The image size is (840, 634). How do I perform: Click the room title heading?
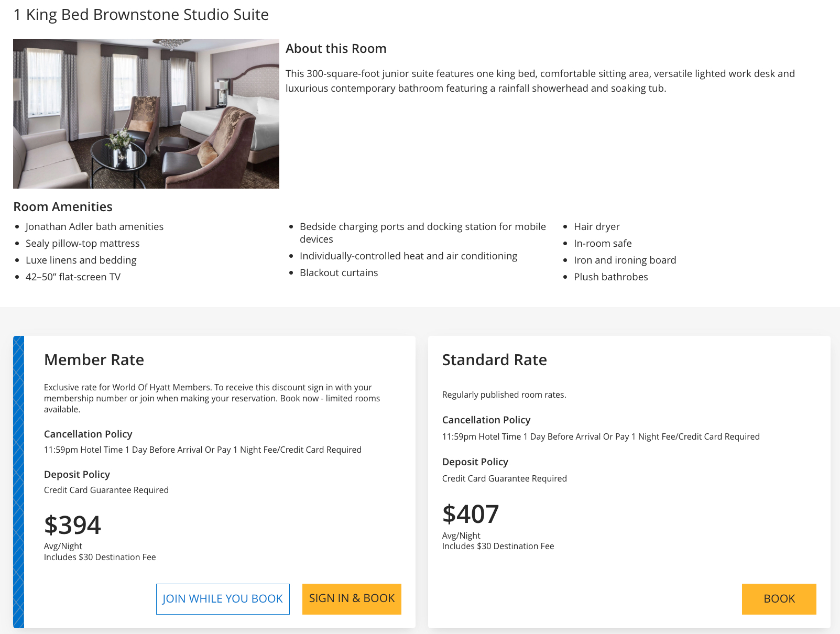[x=141, y=15]
